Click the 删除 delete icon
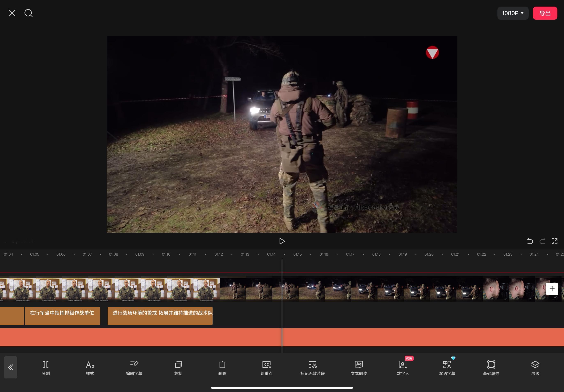This screenshot has height=392, width=564. [222, 368]
